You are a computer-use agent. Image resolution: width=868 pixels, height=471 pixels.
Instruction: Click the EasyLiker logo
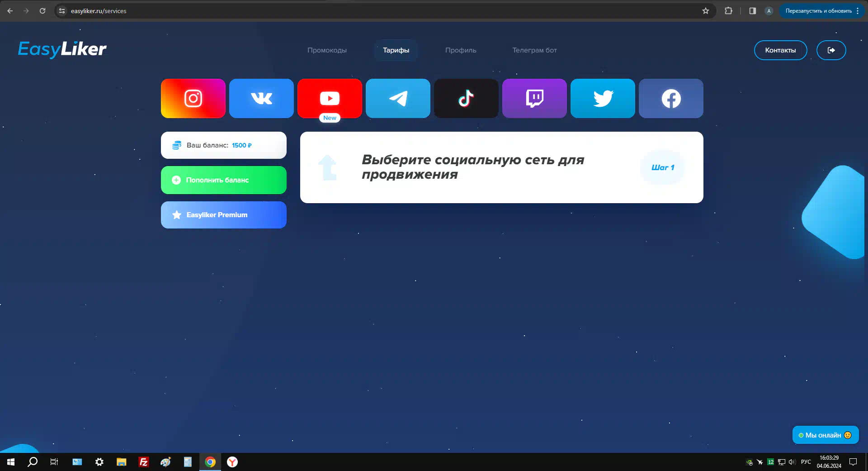(x=62, y=49)
